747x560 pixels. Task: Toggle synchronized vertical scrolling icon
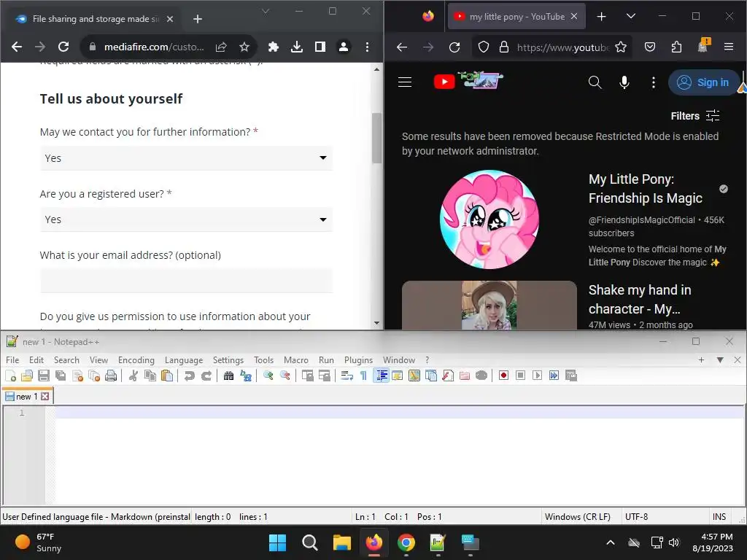coord(308,376)
